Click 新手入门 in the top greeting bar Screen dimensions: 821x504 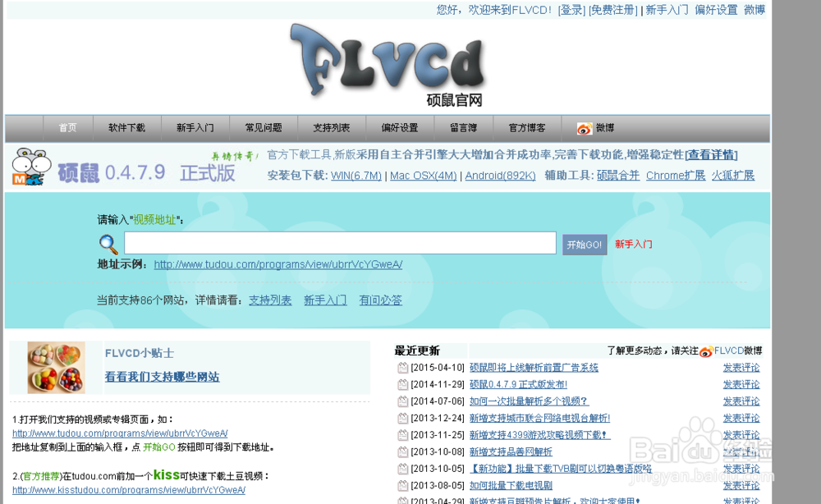pos(667,10)
